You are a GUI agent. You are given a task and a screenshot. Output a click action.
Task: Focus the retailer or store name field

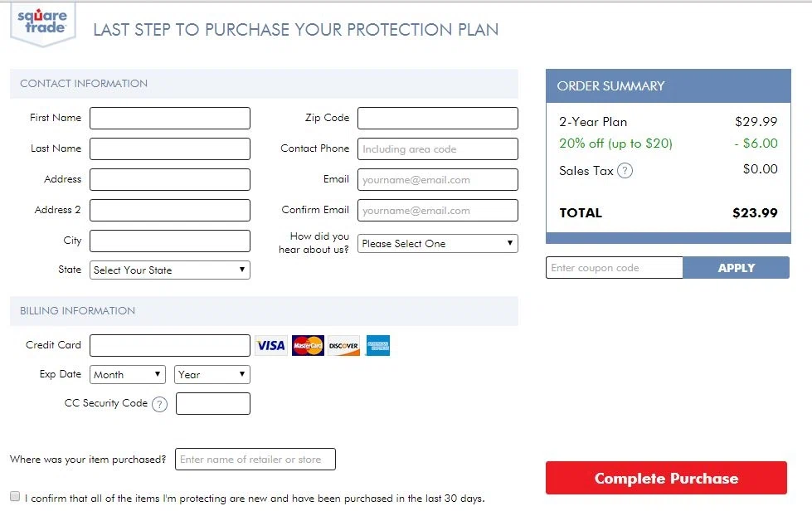[x=255, y=460]
